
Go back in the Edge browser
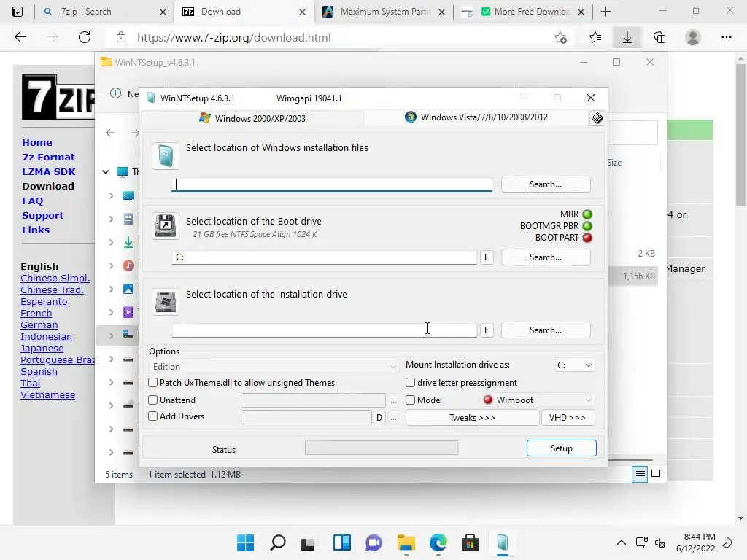20,38
